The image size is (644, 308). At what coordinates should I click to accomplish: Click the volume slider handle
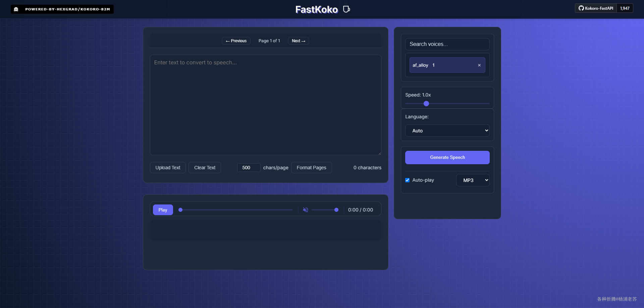[336, 210]
